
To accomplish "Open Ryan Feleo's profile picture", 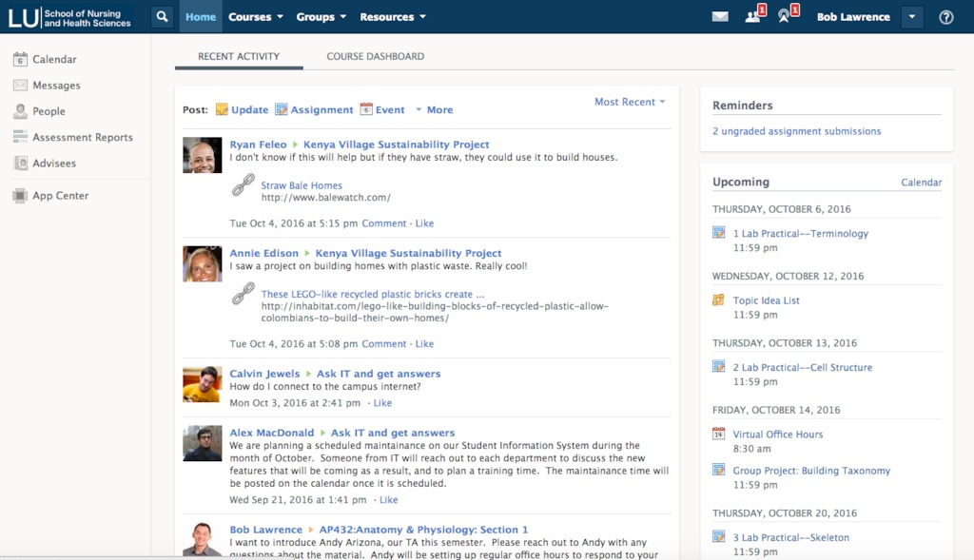I will click(x=202, y=155).
